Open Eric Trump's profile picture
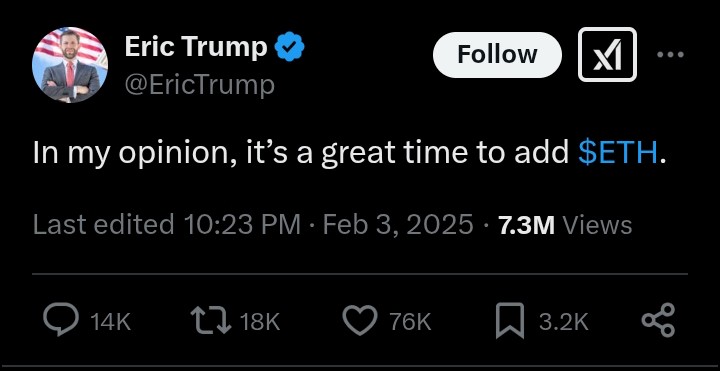The width and height of the screenshot is (720, 371). click(x=70, y=65)
